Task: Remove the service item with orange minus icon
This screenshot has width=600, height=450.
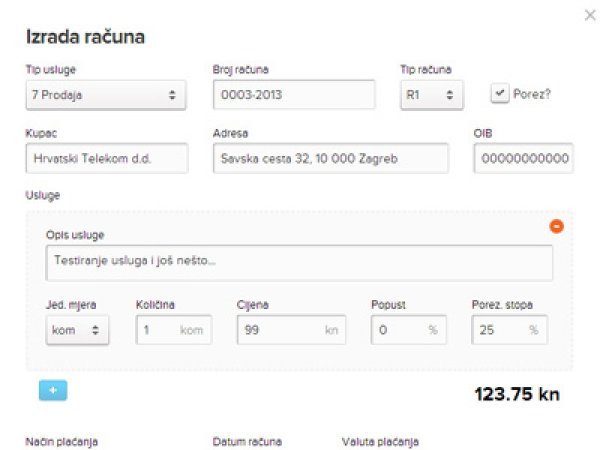Action: (556, 226)
